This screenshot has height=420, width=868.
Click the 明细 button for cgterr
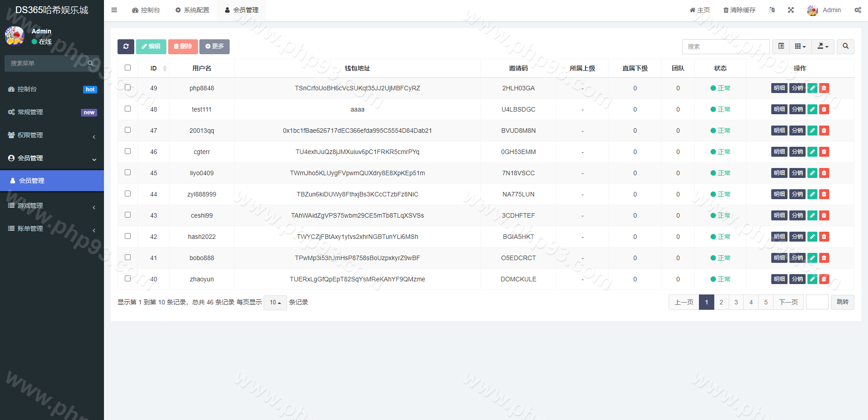(779, 152)
